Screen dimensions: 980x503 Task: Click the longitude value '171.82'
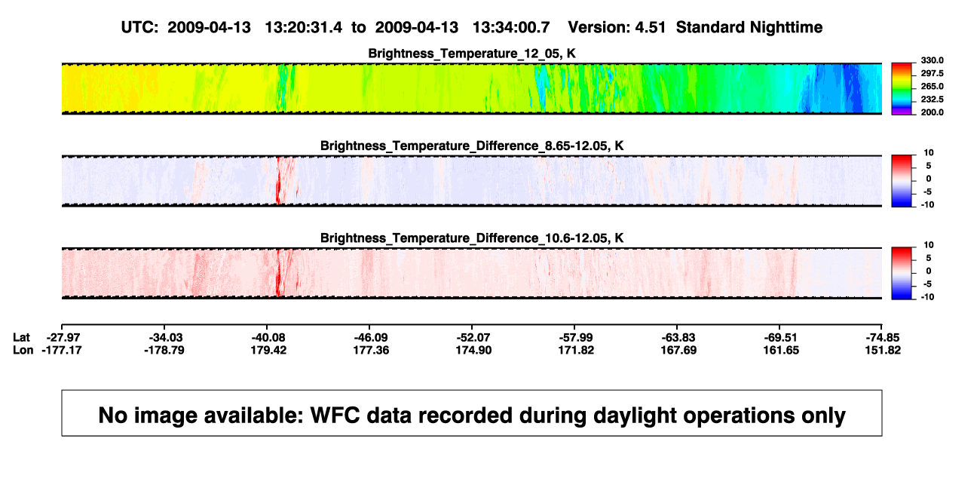point(577,350)
